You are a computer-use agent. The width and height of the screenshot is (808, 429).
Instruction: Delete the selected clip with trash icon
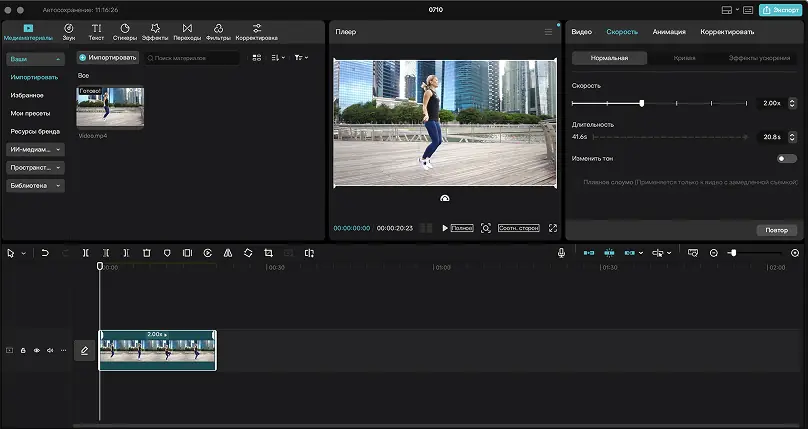(x=147, y=253)
